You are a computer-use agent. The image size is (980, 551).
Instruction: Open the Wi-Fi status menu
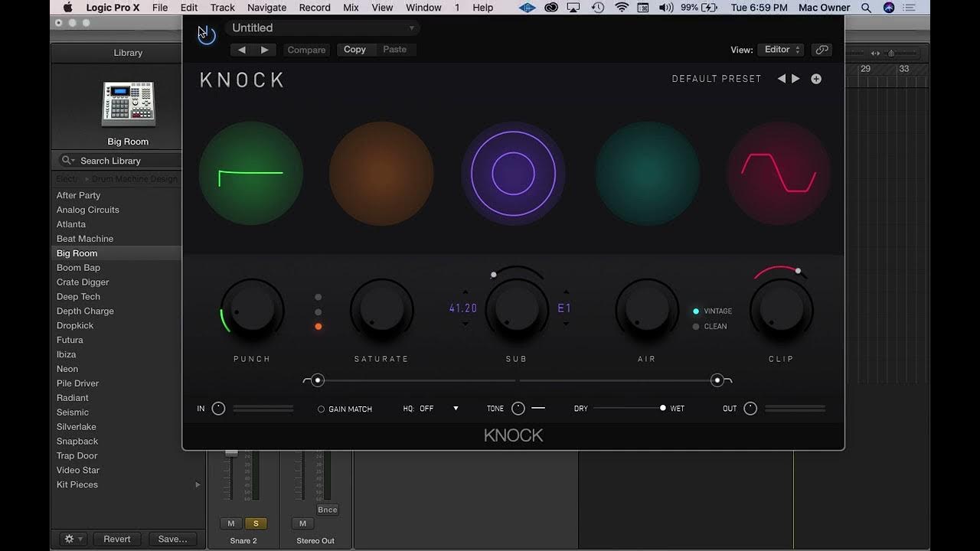(x=622, y=8)
